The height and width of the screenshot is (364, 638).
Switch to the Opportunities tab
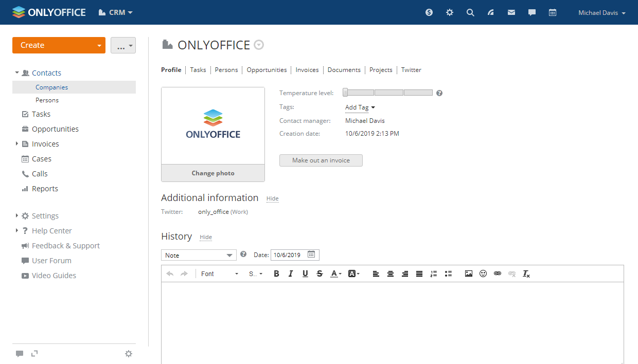point(267,70)
